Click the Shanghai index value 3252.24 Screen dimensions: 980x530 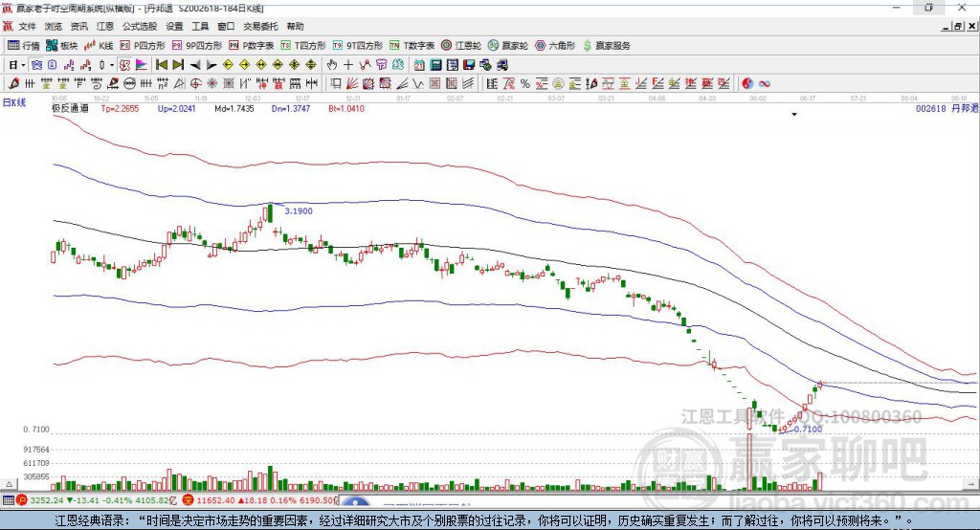(x=46, y=500)
